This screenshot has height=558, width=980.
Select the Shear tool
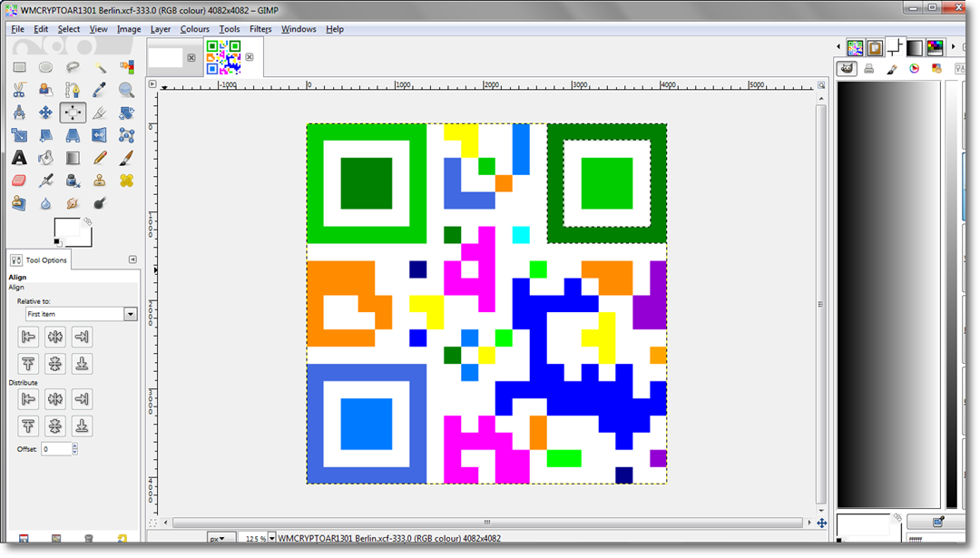(x=45, y=135)
